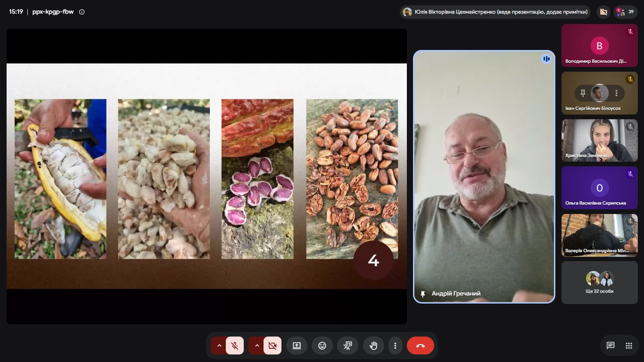The width and height of the screenshot is (644, 362).
Task: Turn on translated captions
Action: click(x=347, y=346)
